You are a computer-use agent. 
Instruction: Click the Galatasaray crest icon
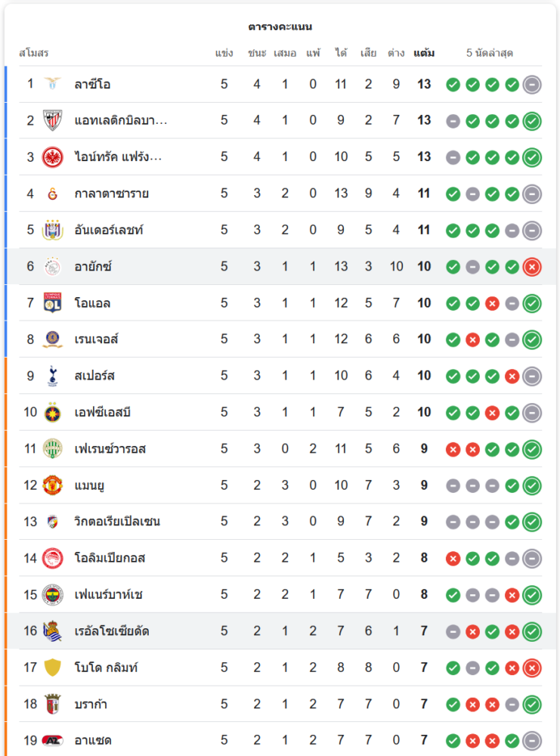[52, 194]
